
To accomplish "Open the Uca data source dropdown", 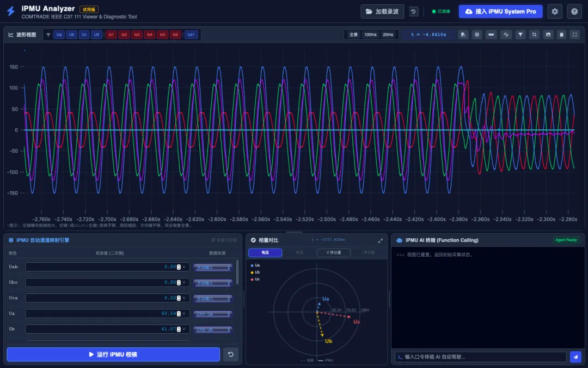I will [x=213, y=299].
